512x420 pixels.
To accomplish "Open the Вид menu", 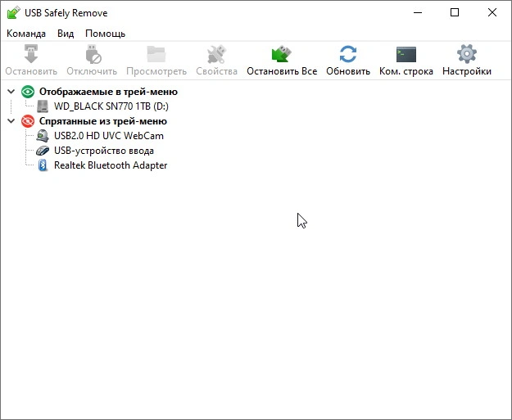I will tap(66, 34).
